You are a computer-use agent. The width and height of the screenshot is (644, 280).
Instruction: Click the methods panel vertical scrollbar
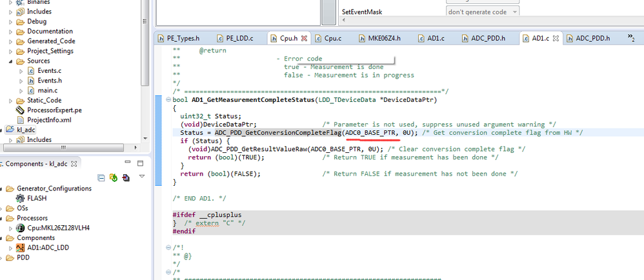pos(328,12)
